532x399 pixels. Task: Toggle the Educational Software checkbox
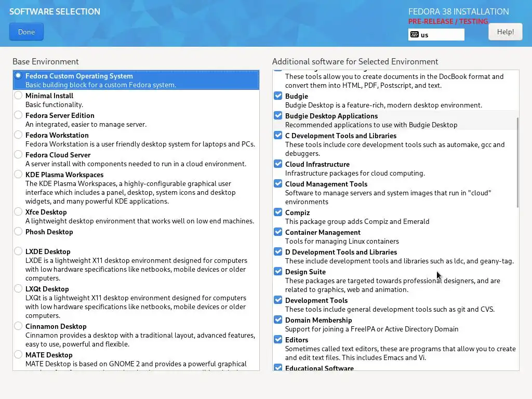(278, 367)
